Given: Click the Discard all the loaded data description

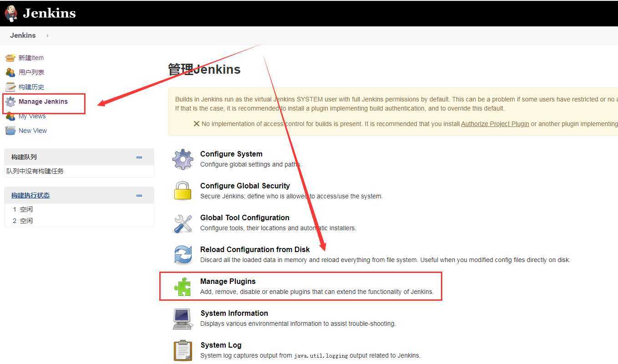Looking at the screenshot, I should tap(385, 260).
